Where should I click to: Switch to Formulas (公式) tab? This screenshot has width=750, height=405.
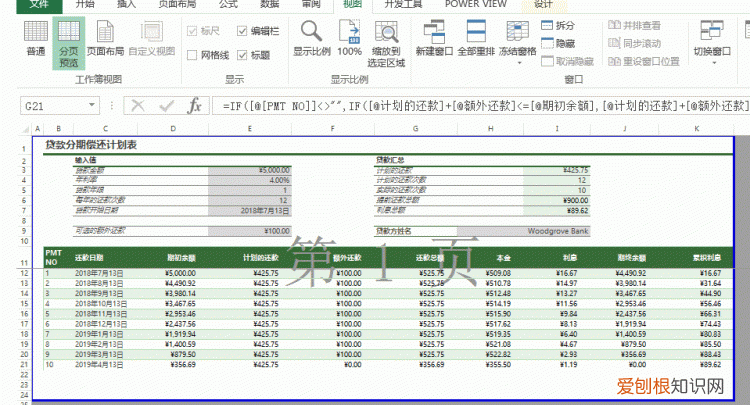pos(228,4)
